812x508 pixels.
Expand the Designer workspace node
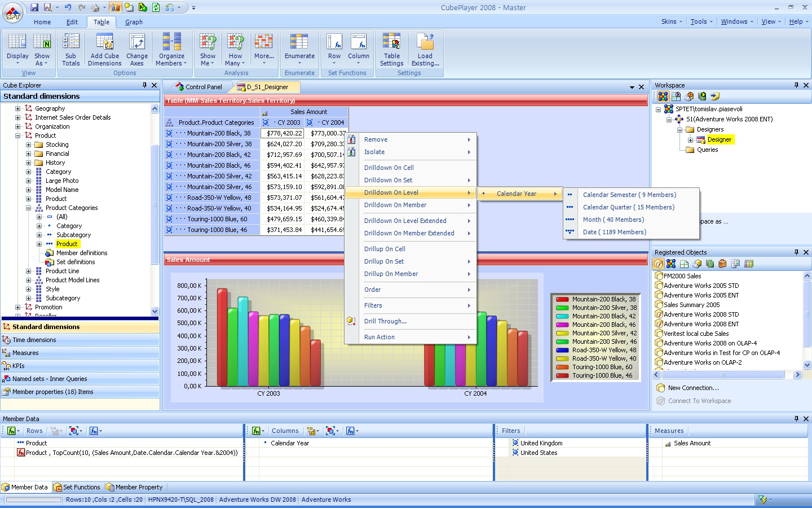click(690, 139)
